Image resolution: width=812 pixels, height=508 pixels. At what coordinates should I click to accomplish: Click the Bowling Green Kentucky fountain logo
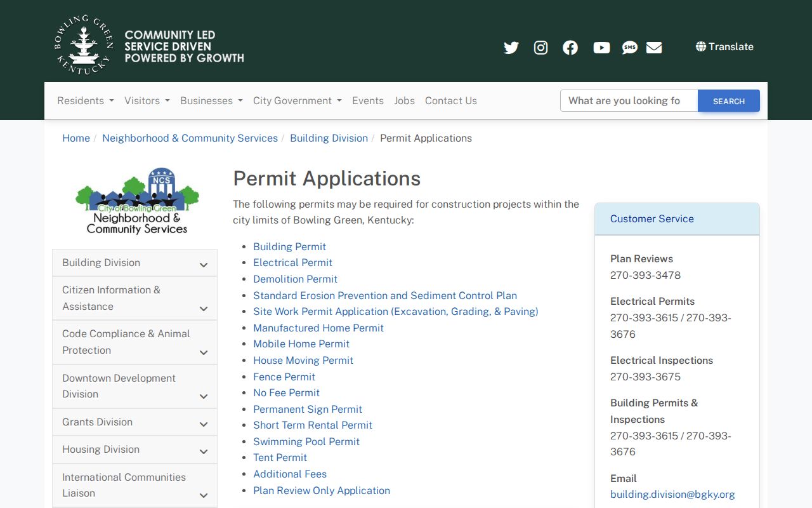click(84, 45)
